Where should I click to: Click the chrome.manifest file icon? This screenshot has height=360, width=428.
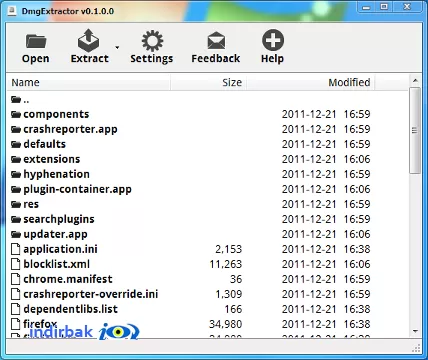(16, 279)
